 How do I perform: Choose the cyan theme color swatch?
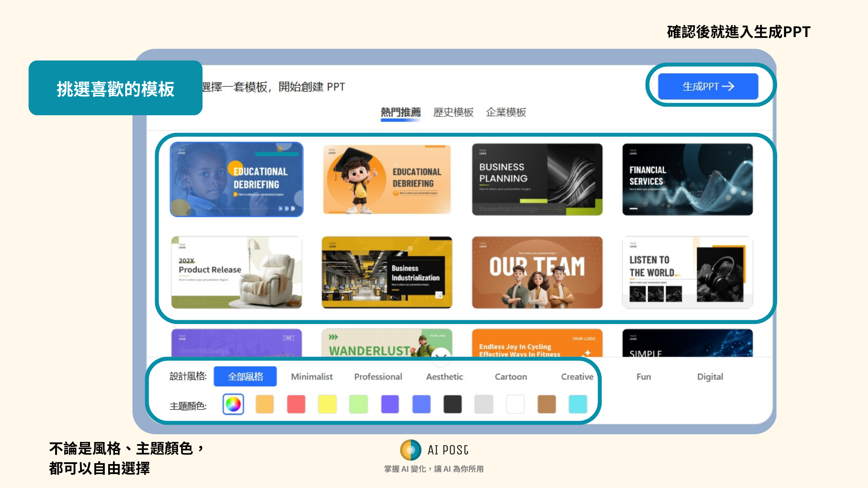point(578,404)
